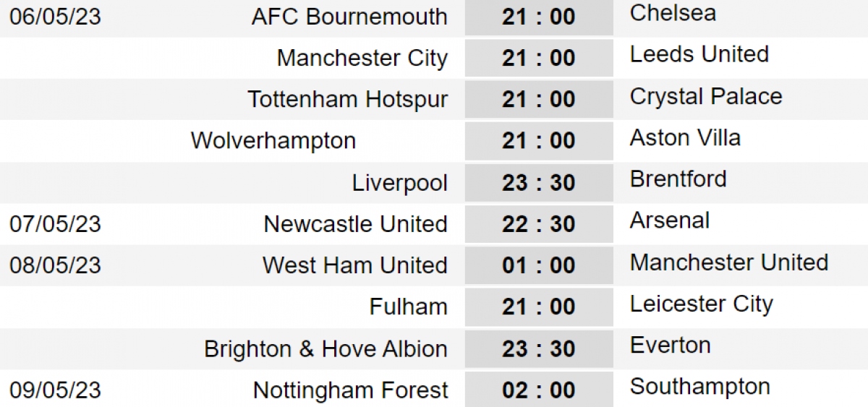This screenshot has height=407, width=868.
Task: Click the 02:00 Nottingham Forest kickoff time
Action: point(538,390)
